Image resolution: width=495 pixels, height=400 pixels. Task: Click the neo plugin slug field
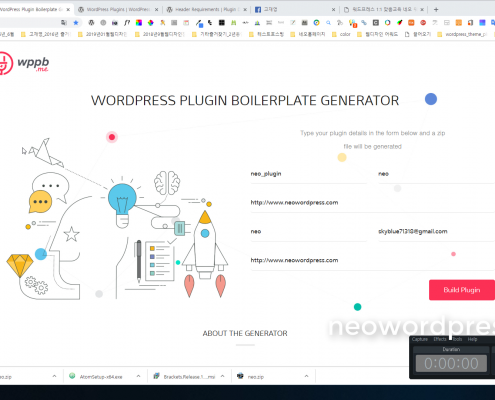[x=436, y=174]
